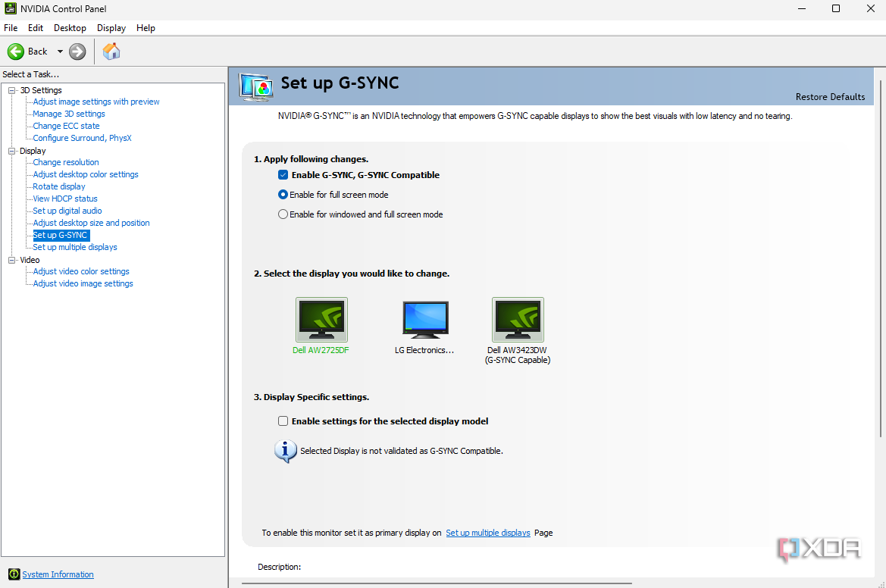Open the Edit menu
The height and width of the screenshot is (588, 886).
click(x=36, y=28)
